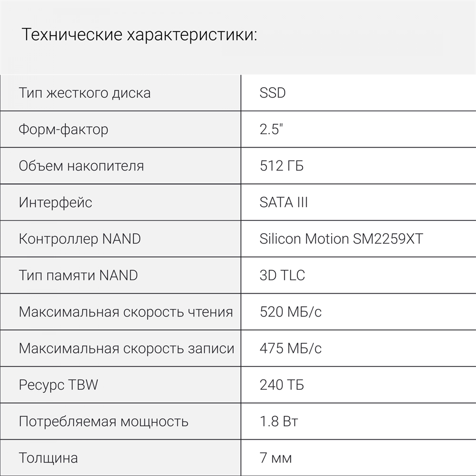
Task: Click the "Silicon Motion SM2259XT" value
Action: pos(341,238)
